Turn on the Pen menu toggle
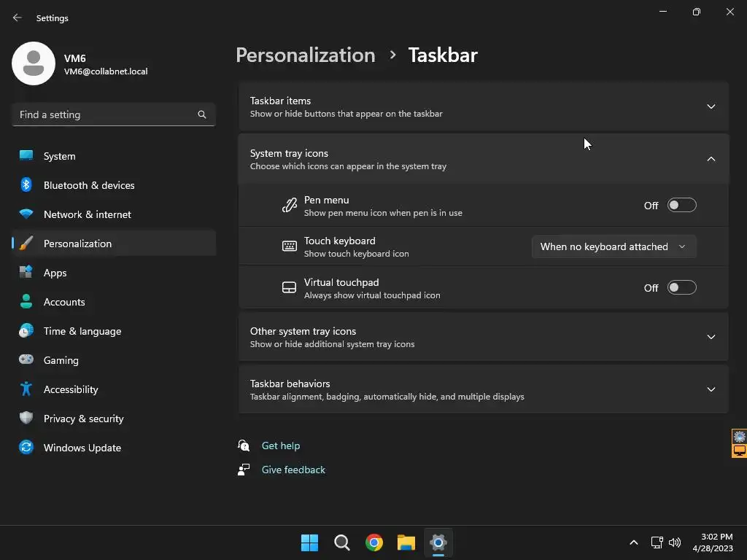This screenshot has width=747, height=560. (x=682, y=205)
